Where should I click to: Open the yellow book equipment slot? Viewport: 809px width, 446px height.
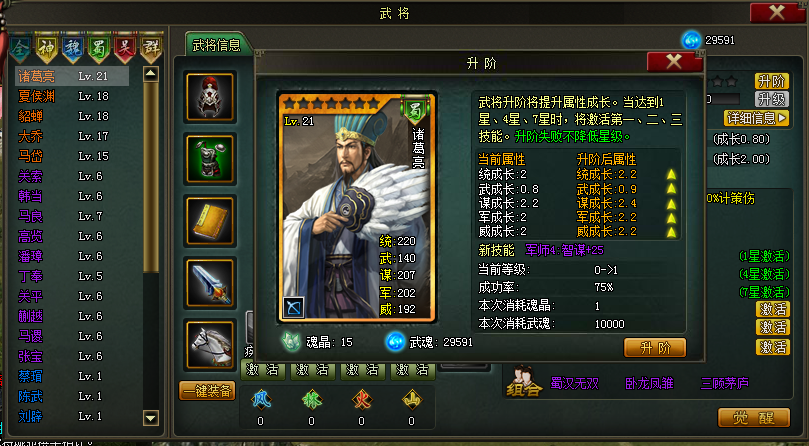(211, 220)
